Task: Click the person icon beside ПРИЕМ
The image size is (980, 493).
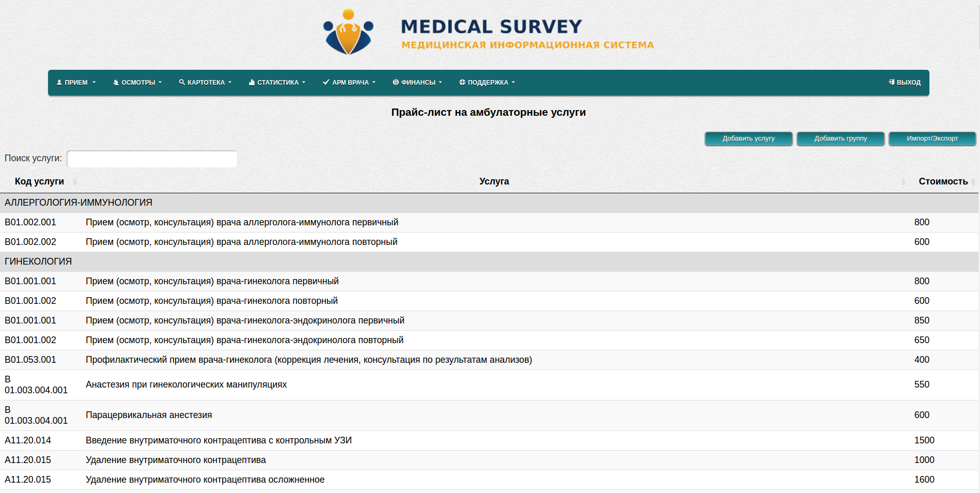Action: 59,83
